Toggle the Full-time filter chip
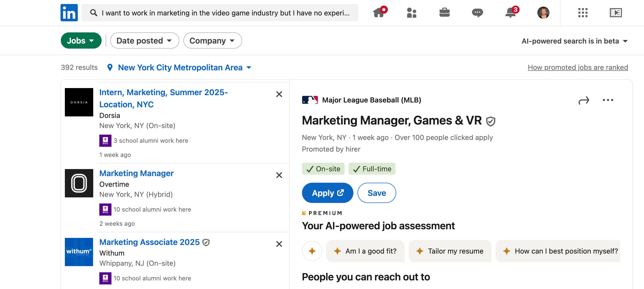644x289 pixels. tap(372, 169)
